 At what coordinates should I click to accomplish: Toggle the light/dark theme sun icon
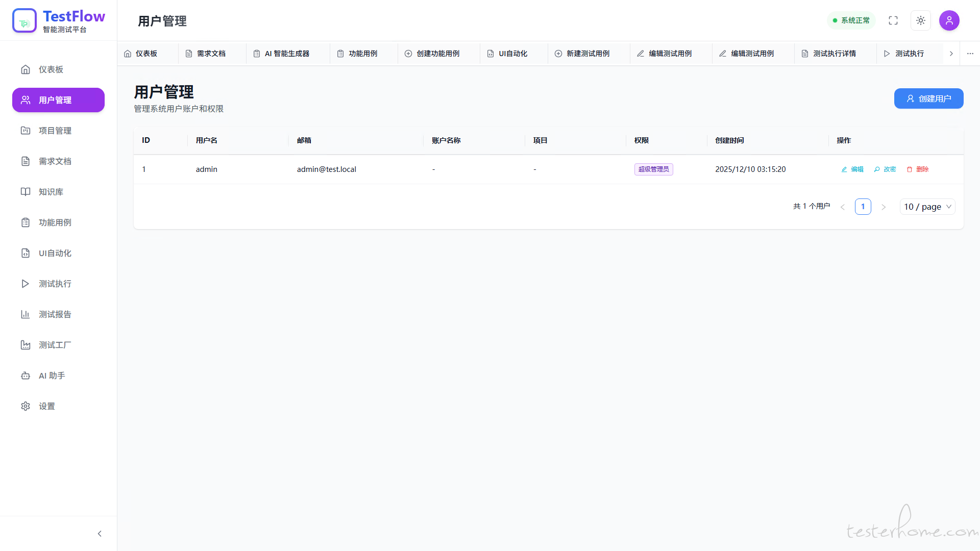point(921,20)
